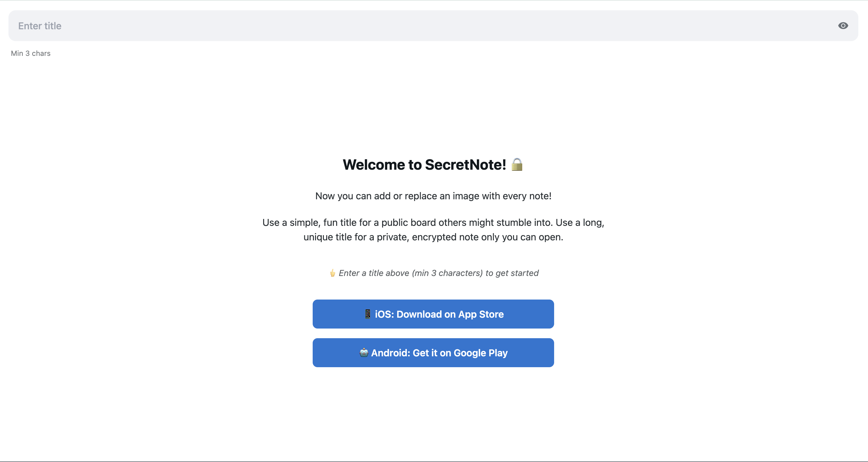Click the Min 3 chars hint label
The image size is (868, 462).
pyautogui.click(x=31, y=53)
